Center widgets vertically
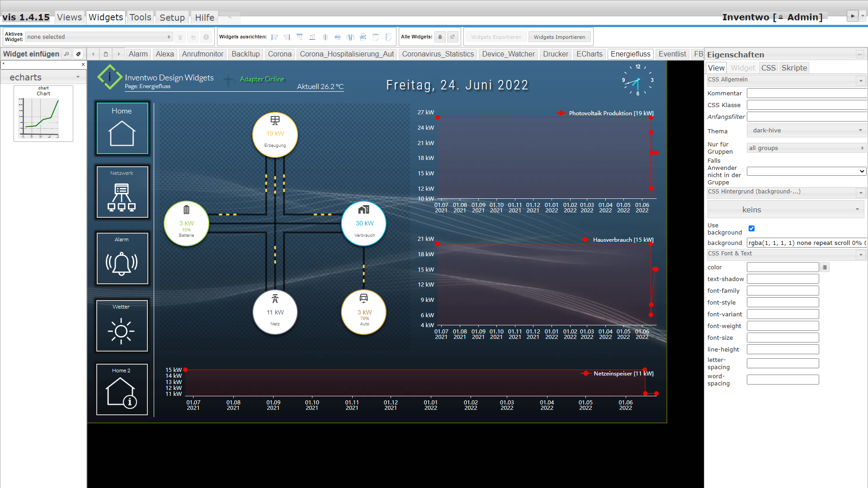 coord(338,37)
